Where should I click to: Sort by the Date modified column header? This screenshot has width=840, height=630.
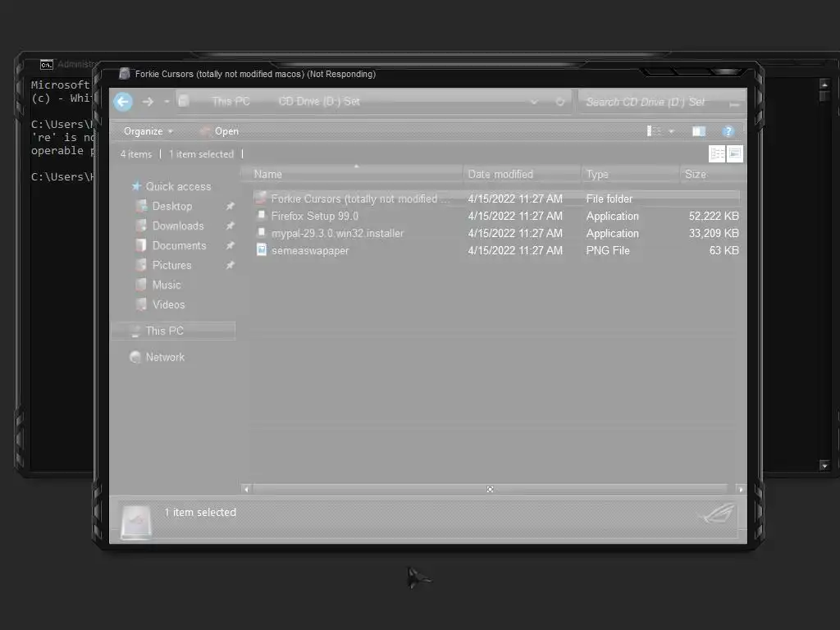coord(522,174)
